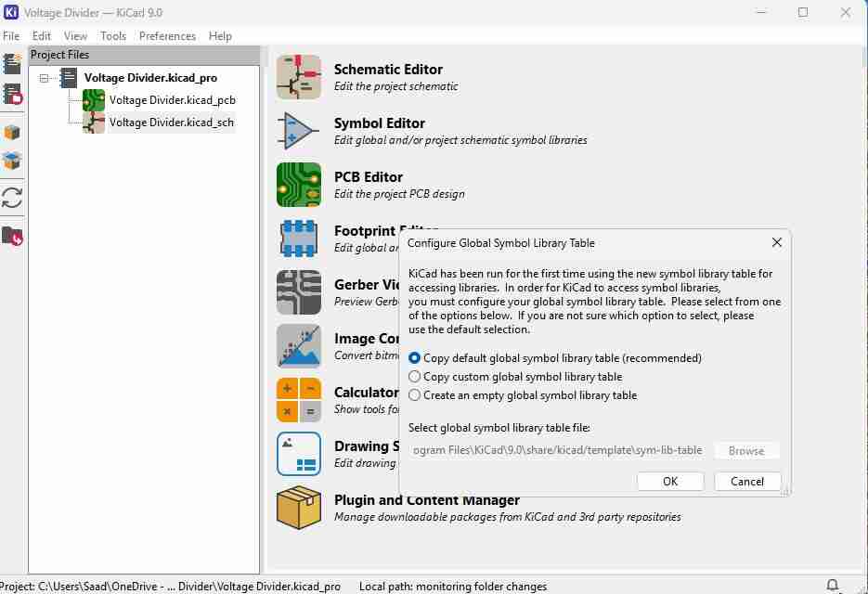Screen dimensions: 868x594
Task: Click the Plugin and Content Manager title
Action: click(x=427, y=500)
